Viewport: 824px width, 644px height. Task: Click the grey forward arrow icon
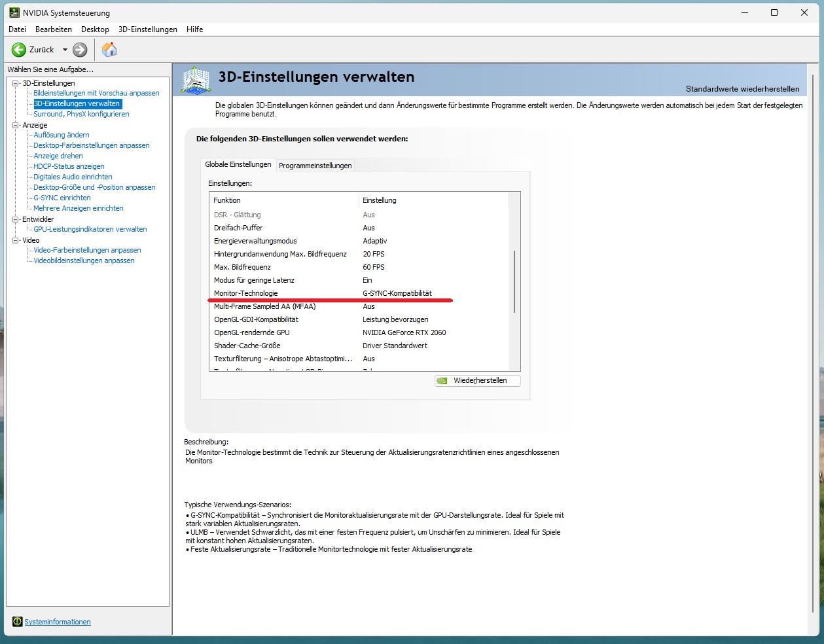pyautogui.click(x=80, y=50)
